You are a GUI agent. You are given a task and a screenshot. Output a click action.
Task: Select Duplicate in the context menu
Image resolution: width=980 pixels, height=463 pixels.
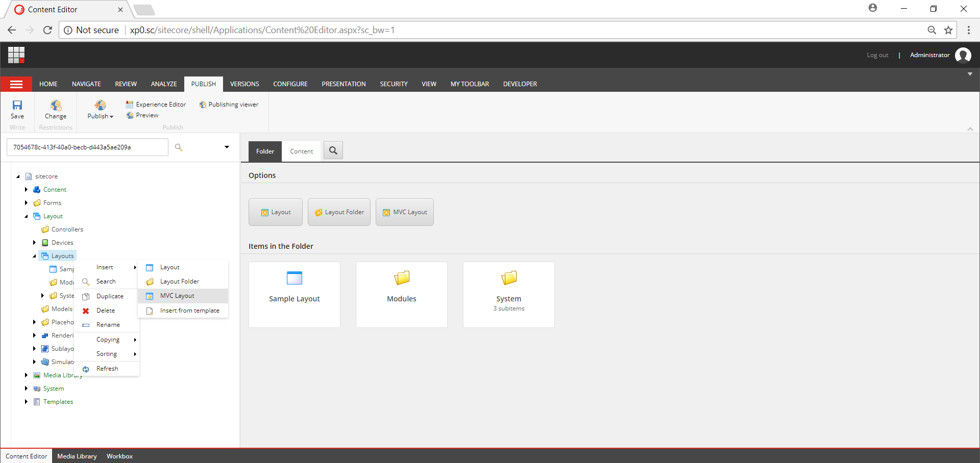click(x=107, y=296)
